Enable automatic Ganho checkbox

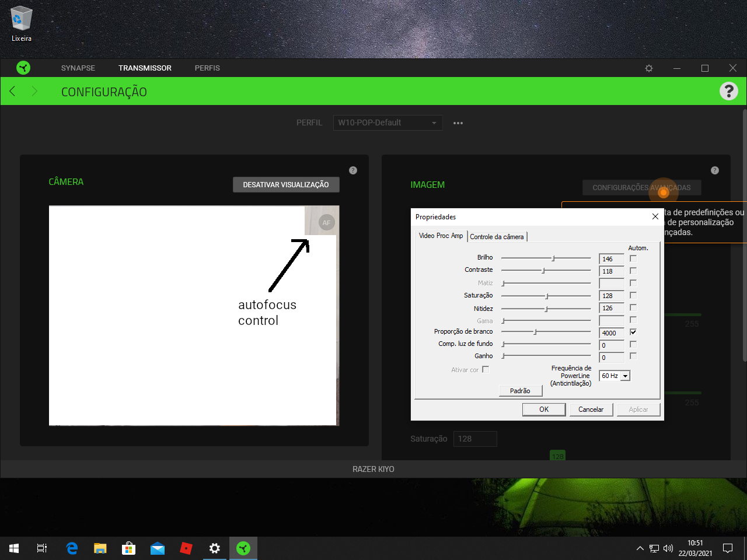pos(633,356)
